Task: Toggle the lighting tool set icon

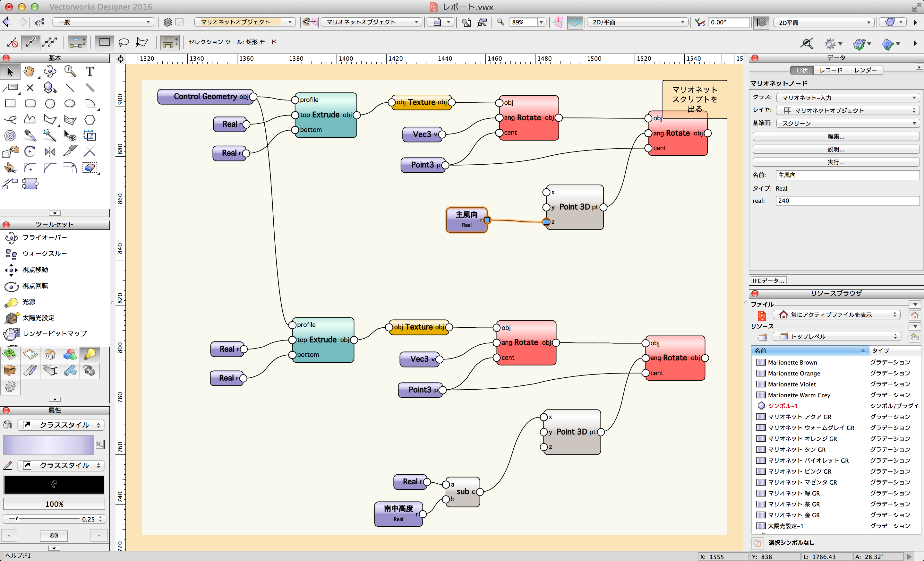Action: 90,354
